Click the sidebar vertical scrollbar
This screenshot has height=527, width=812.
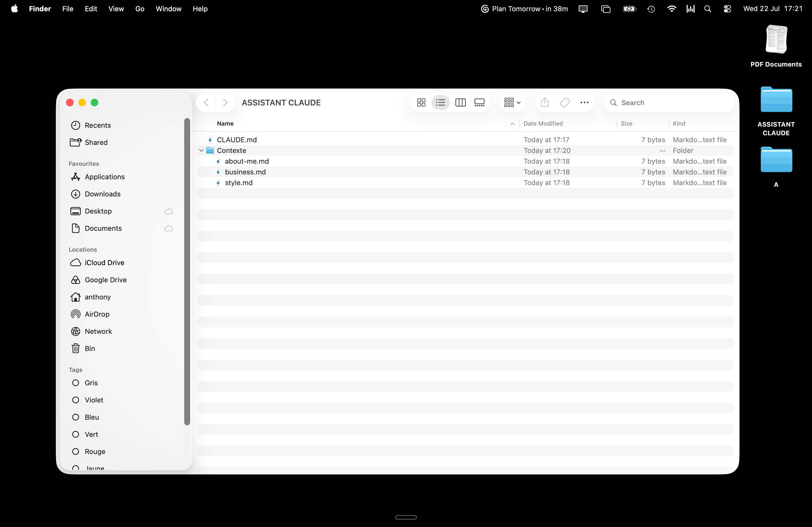point(187,272)
